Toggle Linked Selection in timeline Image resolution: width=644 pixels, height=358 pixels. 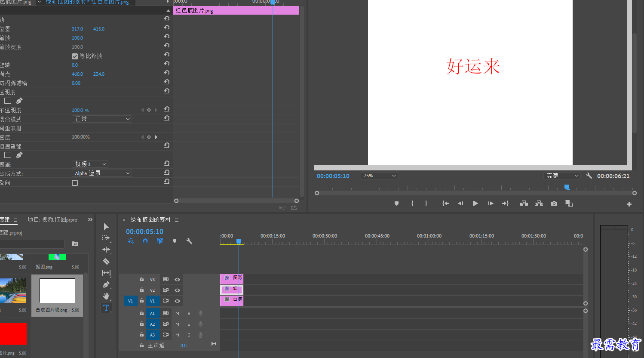(160, 241)
